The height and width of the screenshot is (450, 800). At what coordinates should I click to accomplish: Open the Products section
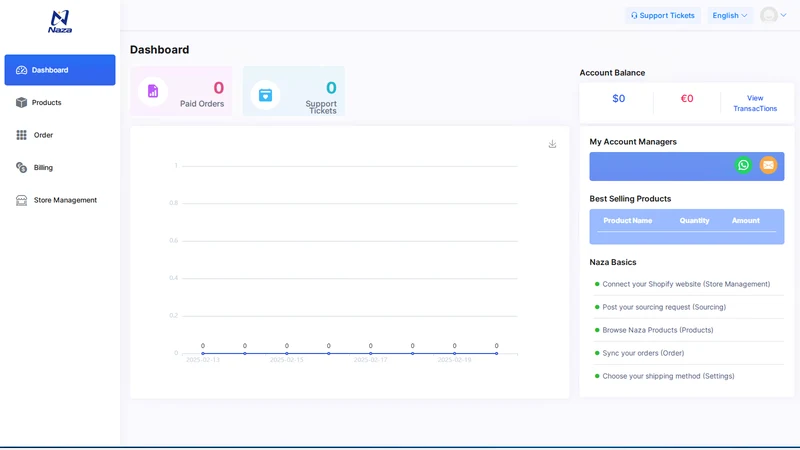(60, 103)
